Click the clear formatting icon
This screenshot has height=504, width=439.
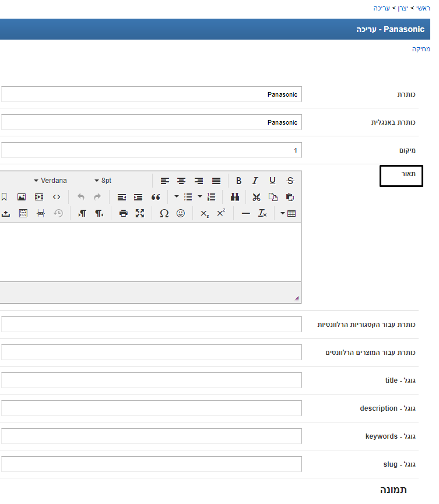click(262, 213)
